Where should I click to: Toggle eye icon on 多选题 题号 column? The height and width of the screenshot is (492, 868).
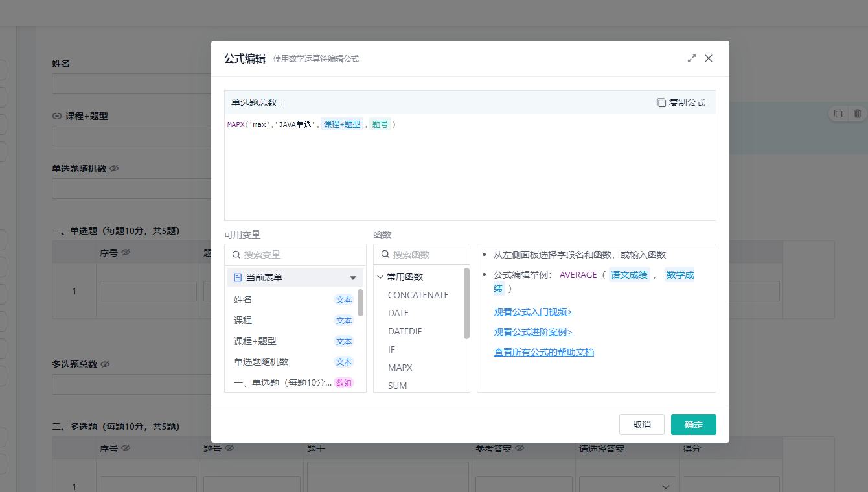(229, 448)
